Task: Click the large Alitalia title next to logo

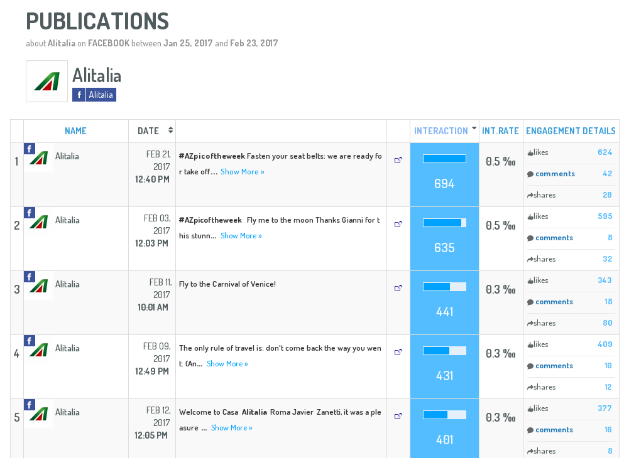Action: 97,76
